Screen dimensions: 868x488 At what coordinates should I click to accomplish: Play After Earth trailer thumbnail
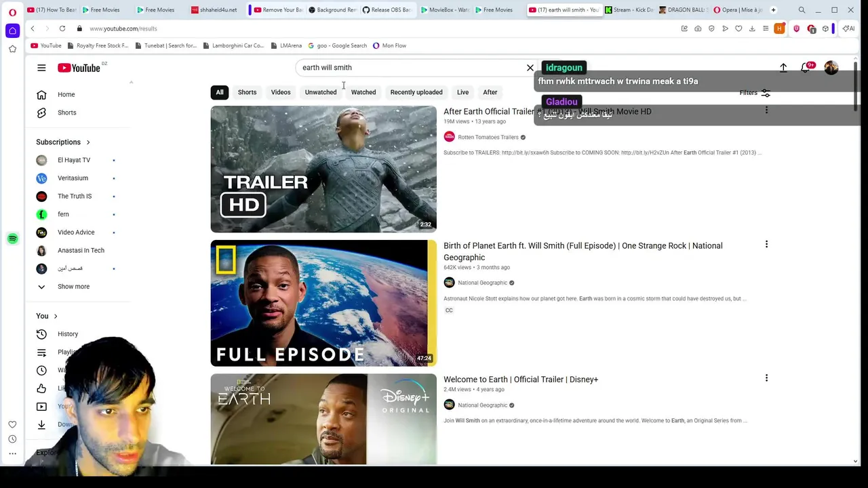point(323,169)
